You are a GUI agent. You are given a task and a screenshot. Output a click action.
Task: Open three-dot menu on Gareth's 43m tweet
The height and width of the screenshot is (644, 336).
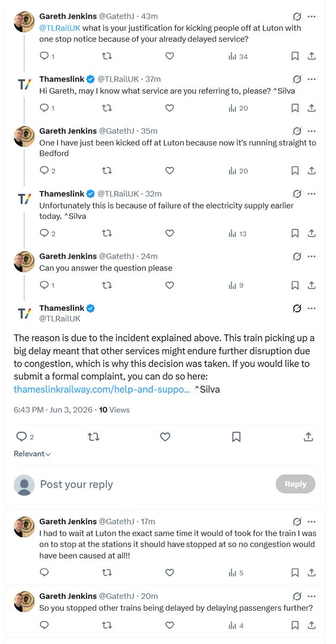[312, 16]
